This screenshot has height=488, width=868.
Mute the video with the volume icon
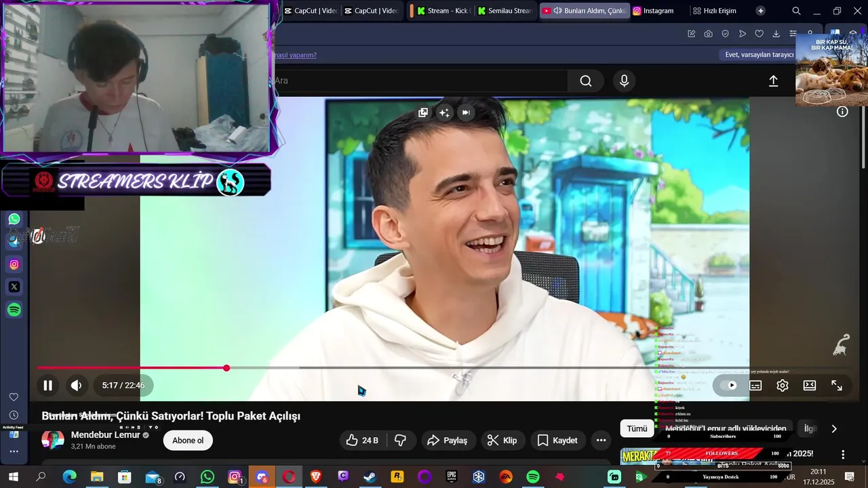point(76,386)
